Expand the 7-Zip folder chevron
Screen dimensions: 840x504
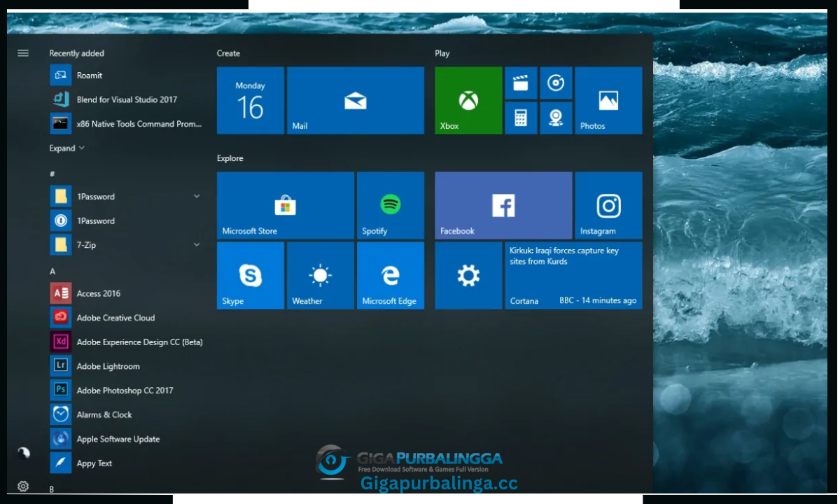(x=197, y=245)
